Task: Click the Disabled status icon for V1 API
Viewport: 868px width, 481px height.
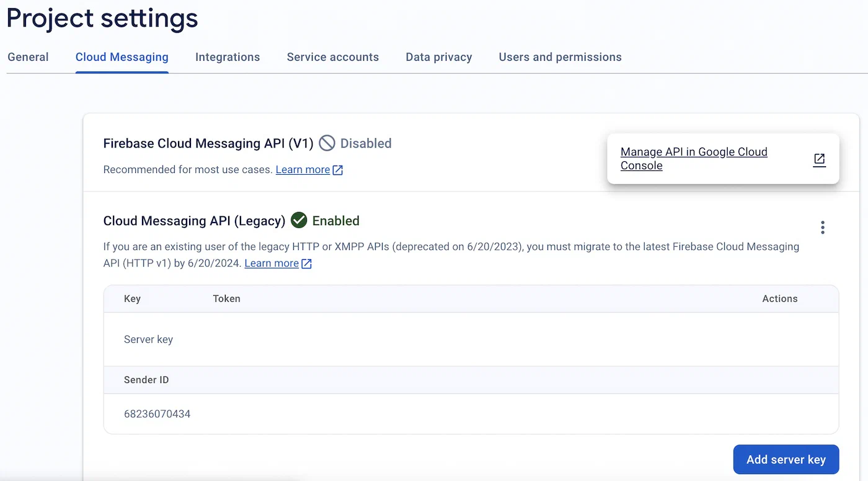Action: point(327,143)
